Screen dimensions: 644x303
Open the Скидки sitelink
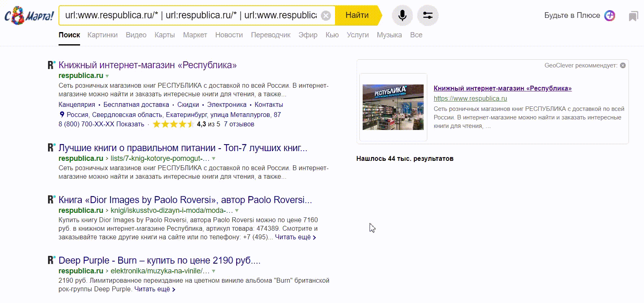(x=188, y=104)
